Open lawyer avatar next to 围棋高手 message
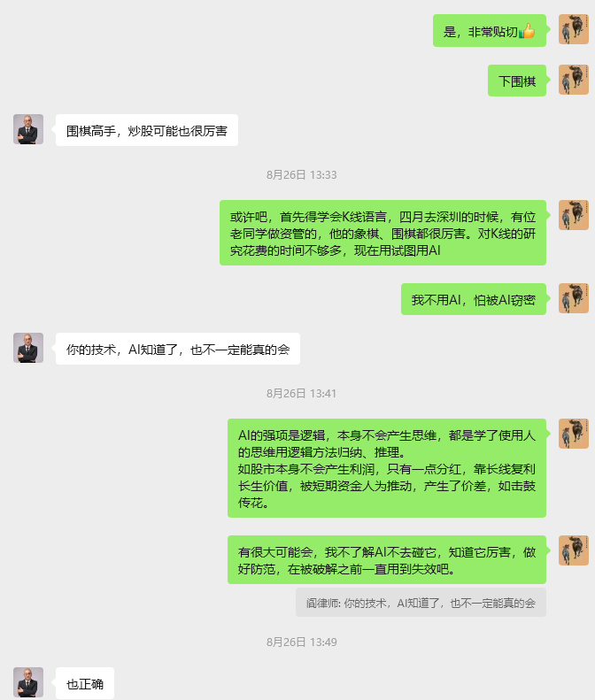 point(28,129)
